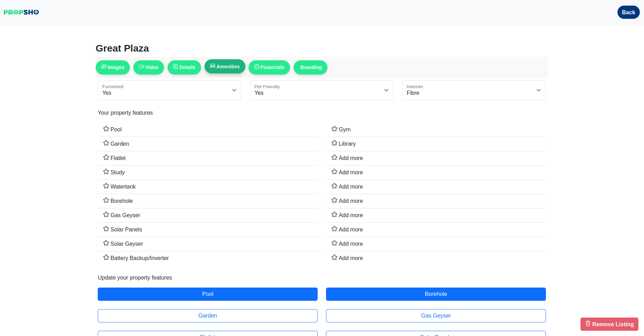Click the star icon beside Solar Geyser

tap(106, 243)
